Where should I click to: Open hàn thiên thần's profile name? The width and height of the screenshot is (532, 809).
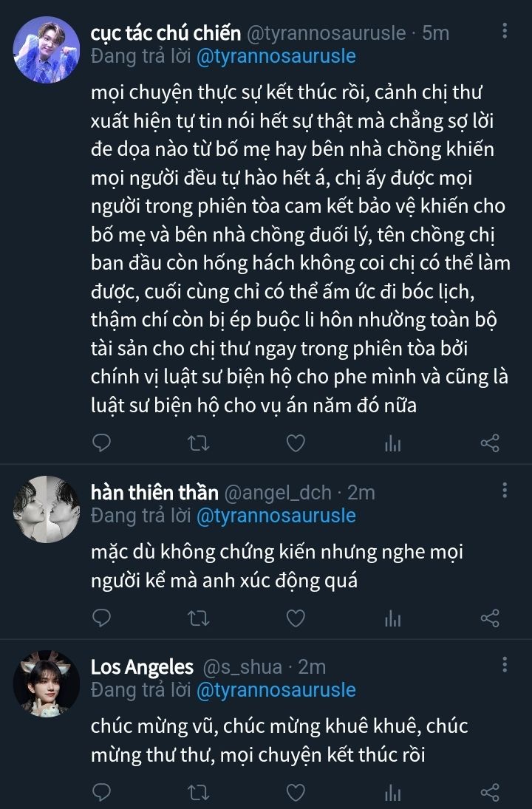pyautogui.click(x=154, y=492)
